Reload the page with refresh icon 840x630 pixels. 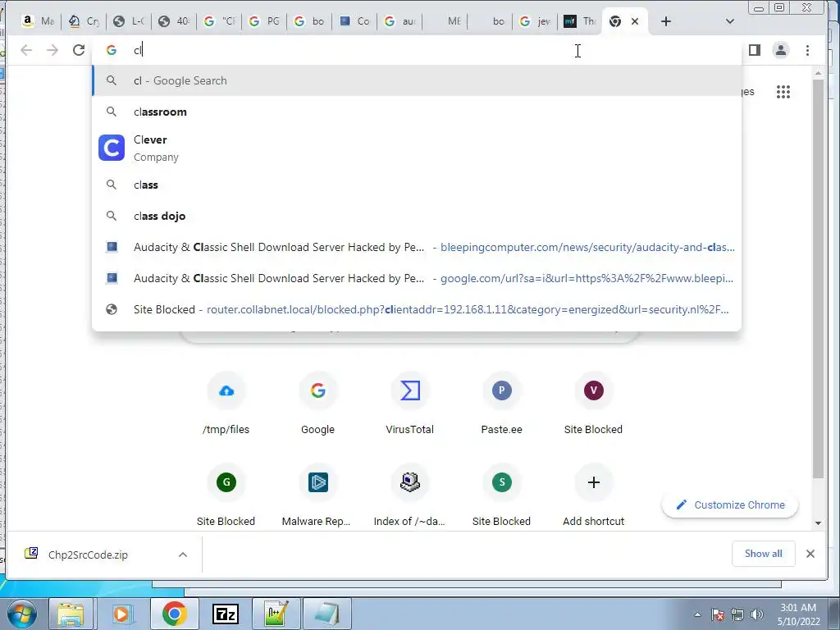79,50
